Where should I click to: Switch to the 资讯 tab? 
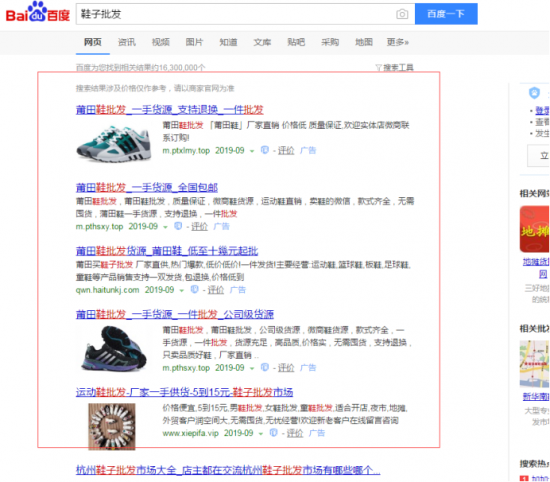(x=127, y=42)
